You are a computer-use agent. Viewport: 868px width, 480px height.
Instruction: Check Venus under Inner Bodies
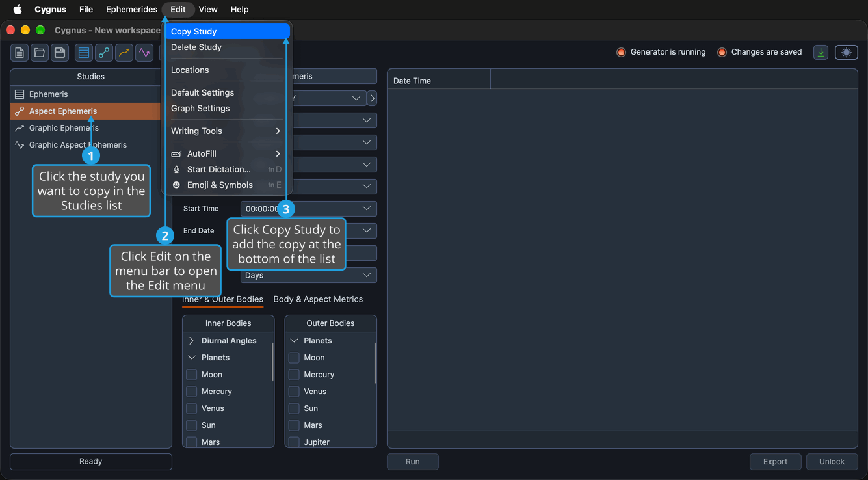192,408
